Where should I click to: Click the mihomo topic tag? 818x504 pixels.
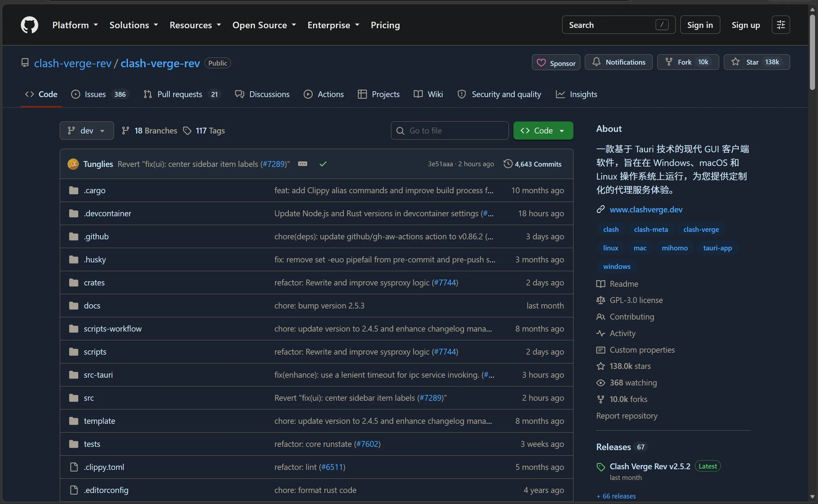[x=675, y=248]
